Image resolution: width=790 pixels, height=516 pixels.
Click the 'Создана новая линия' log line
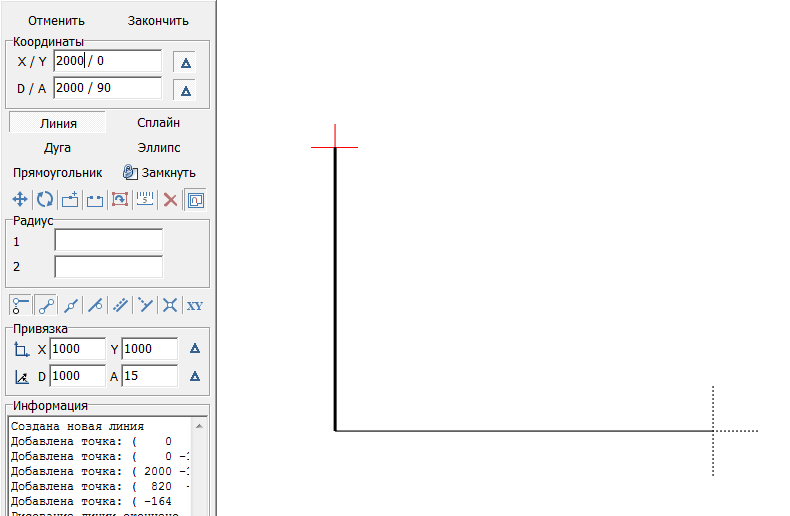click(77, 426)
